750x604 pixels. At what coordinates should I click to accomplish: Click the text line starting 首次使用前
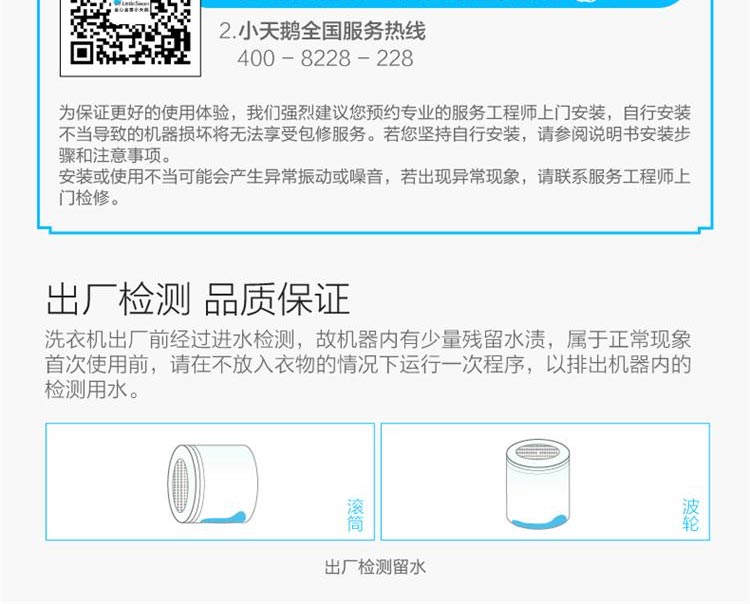click(368, 364)
